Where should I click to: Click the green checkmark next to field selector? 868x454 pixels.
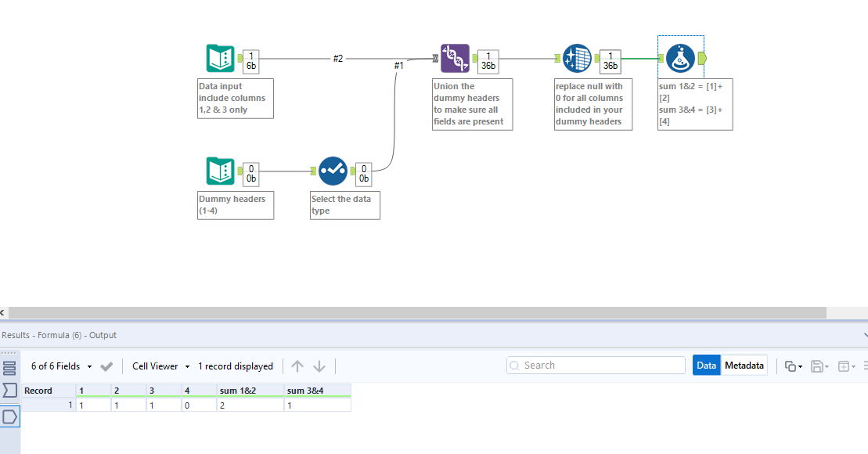107,366
